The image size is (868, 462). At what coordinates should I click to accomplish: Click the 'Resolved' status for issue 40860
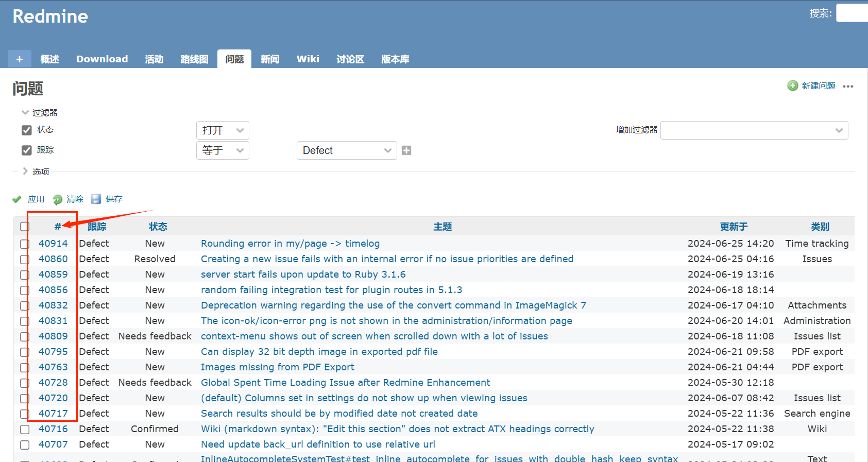click(155, 259)
